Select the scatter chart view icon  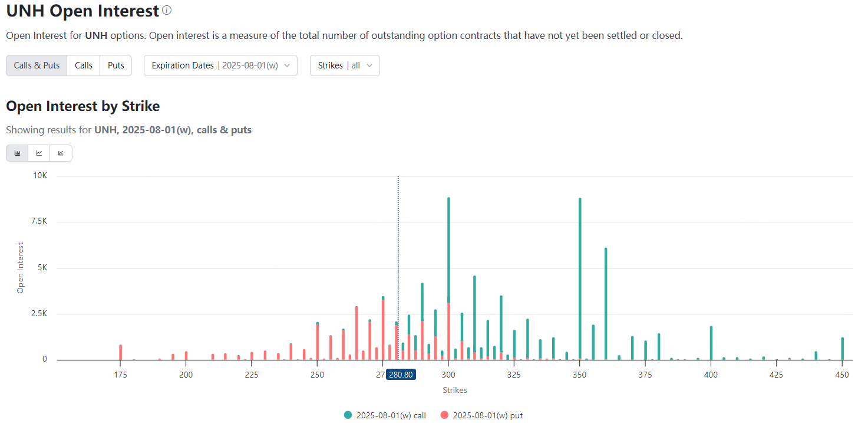(x=61, y=153)
